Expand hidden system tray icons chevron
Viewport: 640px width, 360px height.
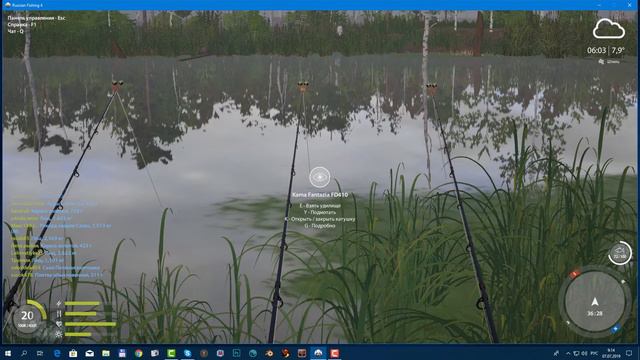[x=568, y=353]
